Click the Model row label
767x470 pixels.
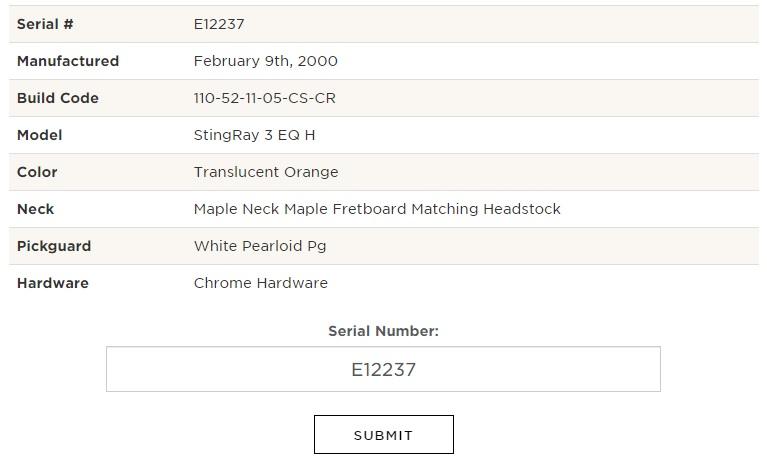tap(40, 135)
